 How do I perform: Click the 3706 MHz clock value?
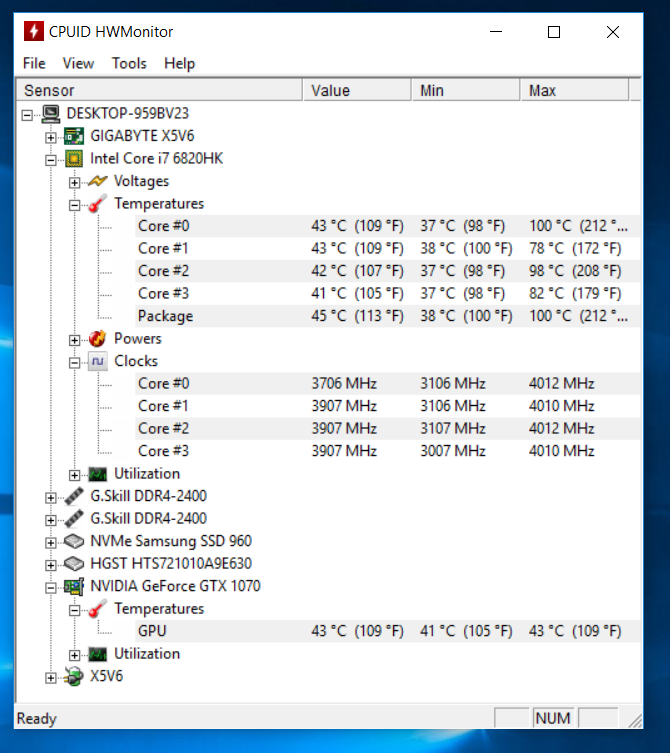pos(344,384)
